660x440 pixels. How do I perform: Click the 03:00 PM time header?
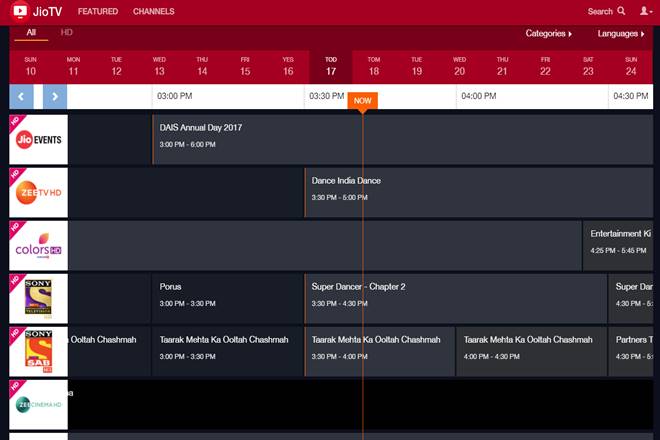tap(175, 96)
